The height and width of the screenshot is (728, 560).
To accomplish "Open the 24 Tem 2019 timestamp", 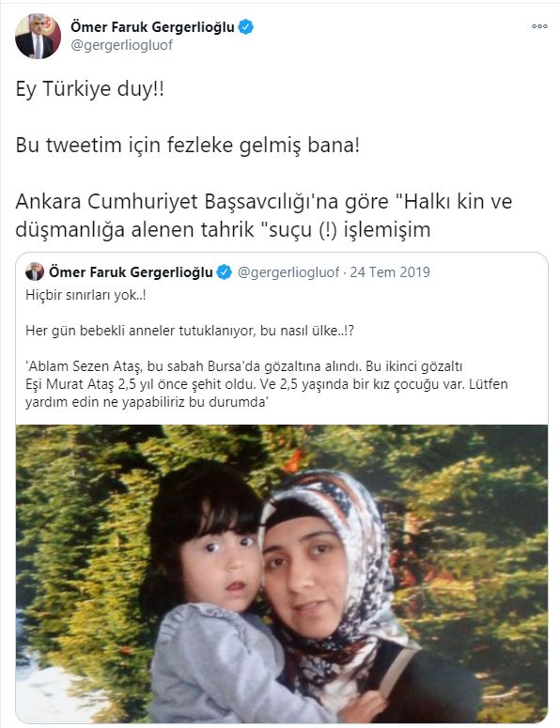I will tap(390, 272).
